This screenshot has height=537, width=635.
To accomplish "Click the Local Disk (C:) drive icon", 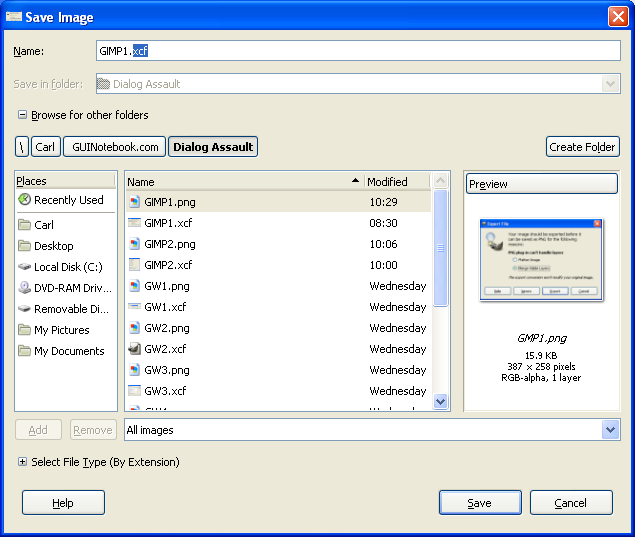I will coord(24,267).
